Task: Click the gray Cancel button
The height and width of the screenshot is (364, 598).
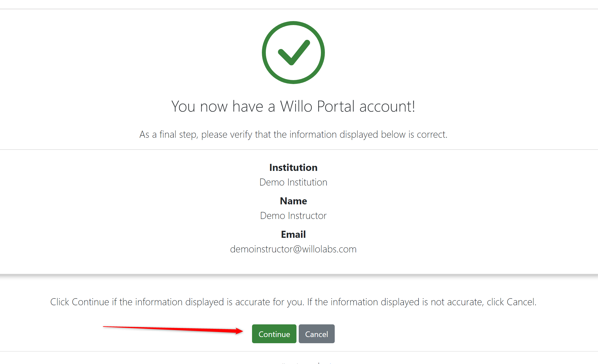Action: click(316, 334)
